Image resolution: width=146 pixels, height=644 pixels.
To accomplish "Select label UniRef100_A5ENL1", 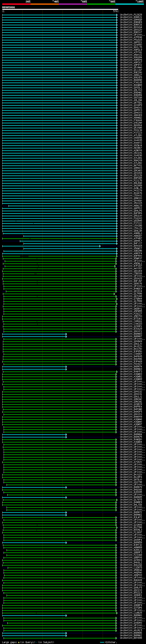I will click(x=131, y=264).
